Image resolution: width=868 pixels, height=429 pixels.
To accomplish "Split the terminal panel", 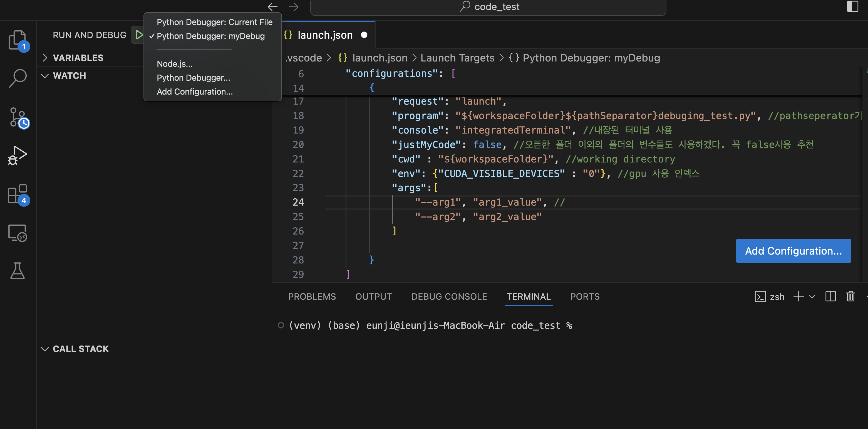I will [830, 297].
